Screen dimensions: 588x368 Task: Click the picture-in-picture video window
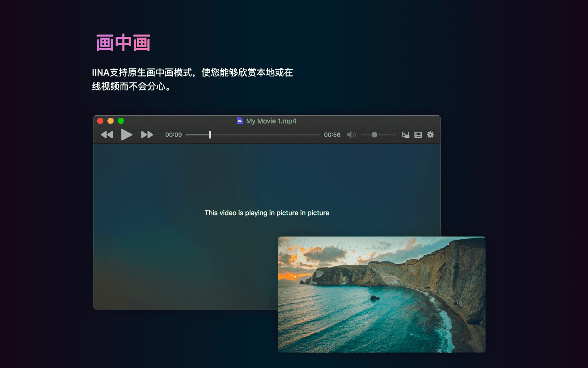(382, 294)
